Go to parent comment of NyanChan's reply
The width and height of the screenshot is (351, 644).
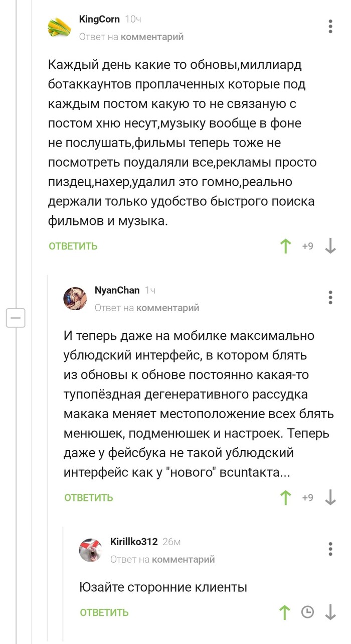point(167,308)
